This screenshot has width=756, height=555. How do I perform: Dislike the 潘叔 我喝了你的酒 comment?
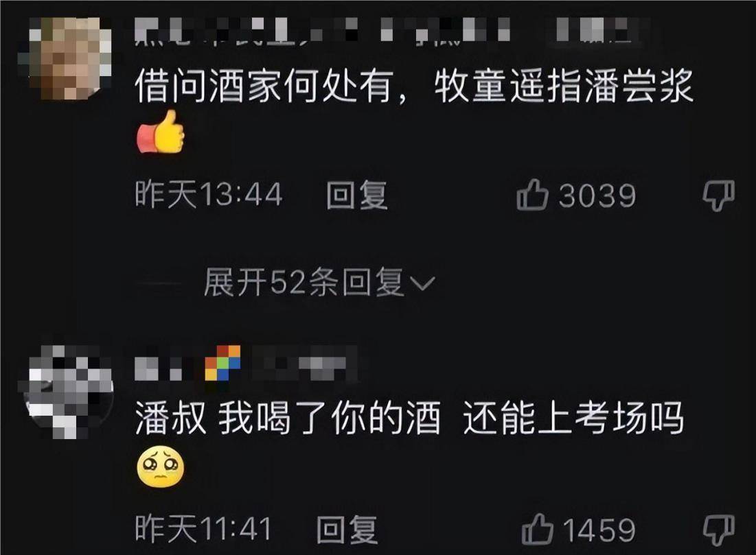pyautogui.click(x=718, y=530)
